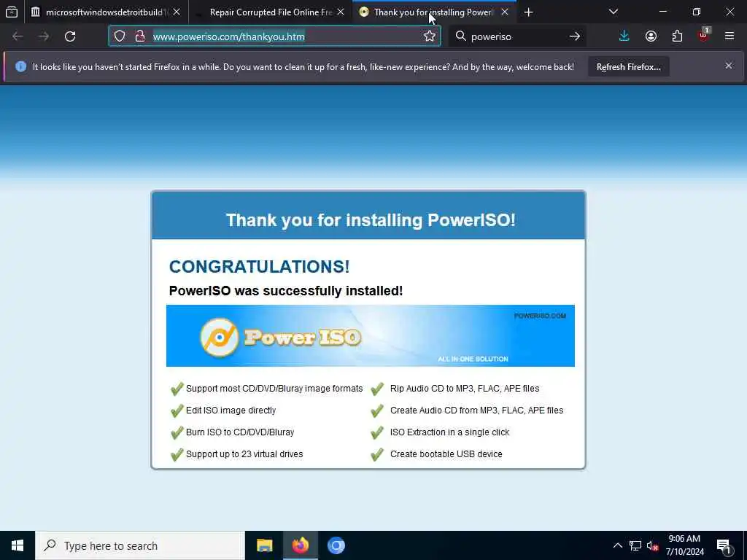
Task: Open the uBlock Origin extension icon
Action: [x=704, y=35]
